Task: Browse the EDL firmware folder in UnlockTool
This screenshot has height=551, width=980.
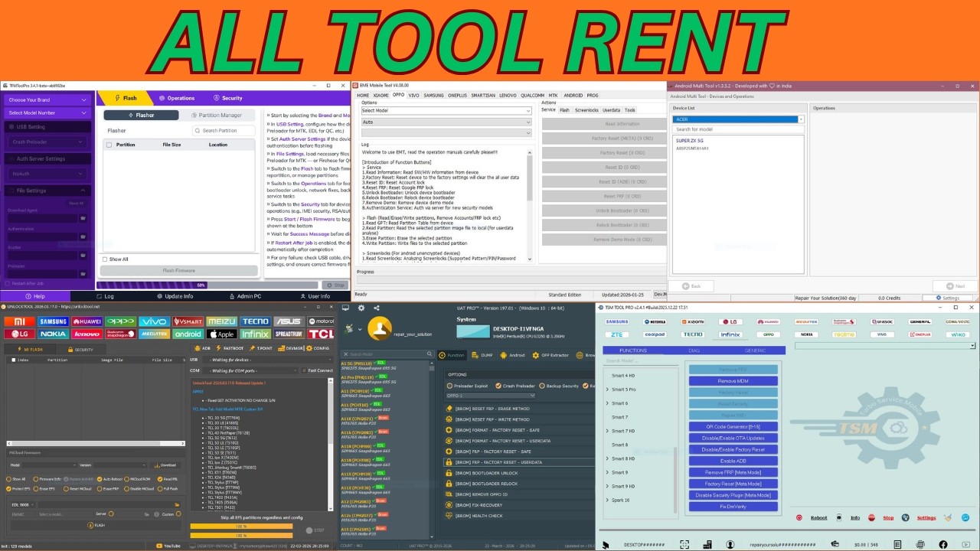Action: (x=177, y=504)
